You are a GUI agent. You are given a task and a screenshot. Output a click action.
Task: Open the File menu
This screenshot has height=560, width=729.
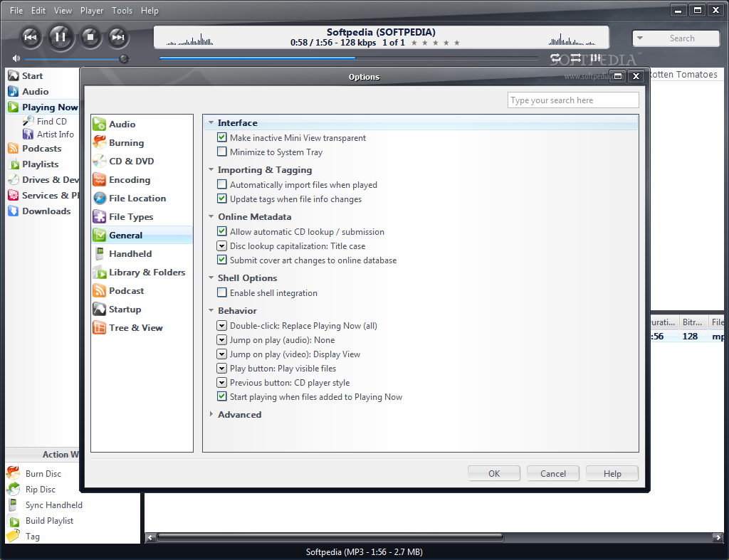16,10
